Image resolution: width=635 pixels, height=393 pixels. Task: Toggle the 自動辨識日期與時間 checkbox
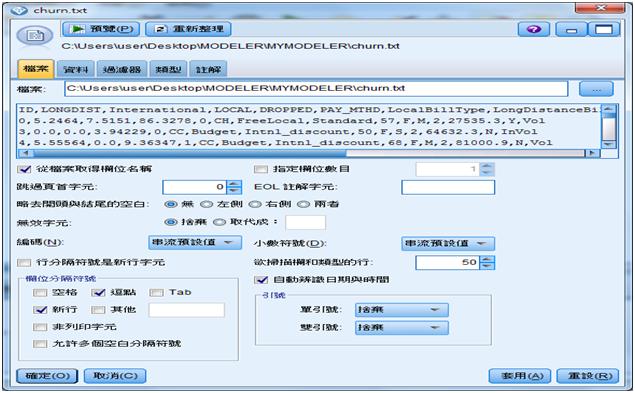coord(261,280)
